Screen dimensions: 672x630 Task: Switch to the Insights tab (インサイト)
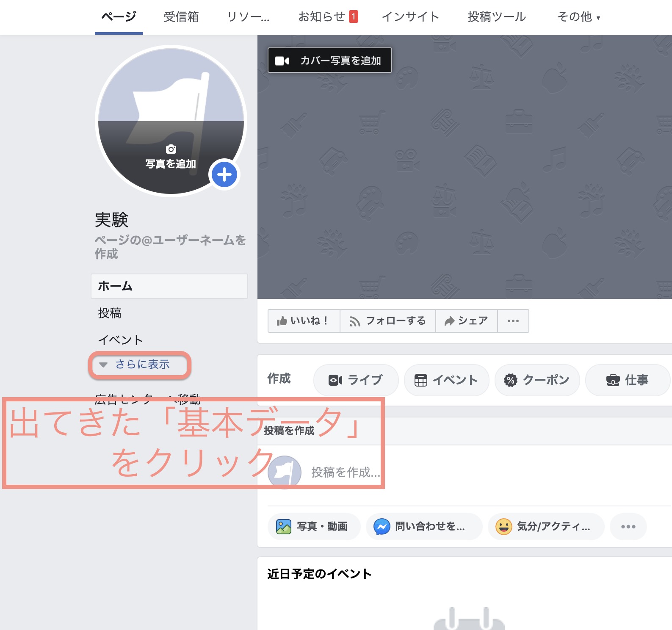click(x=410, y=17)
